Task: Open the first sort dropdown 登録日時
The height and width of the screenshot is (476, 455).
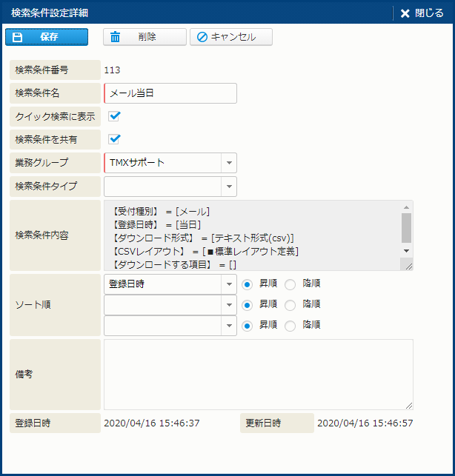Action: (x=229, y=284)
